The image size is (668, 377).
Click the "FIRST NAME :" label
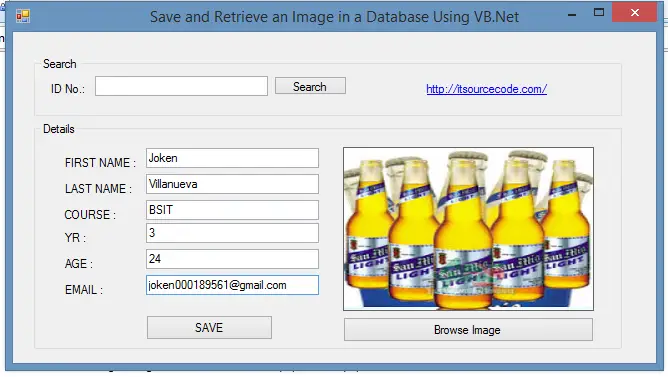coord(101,163)
